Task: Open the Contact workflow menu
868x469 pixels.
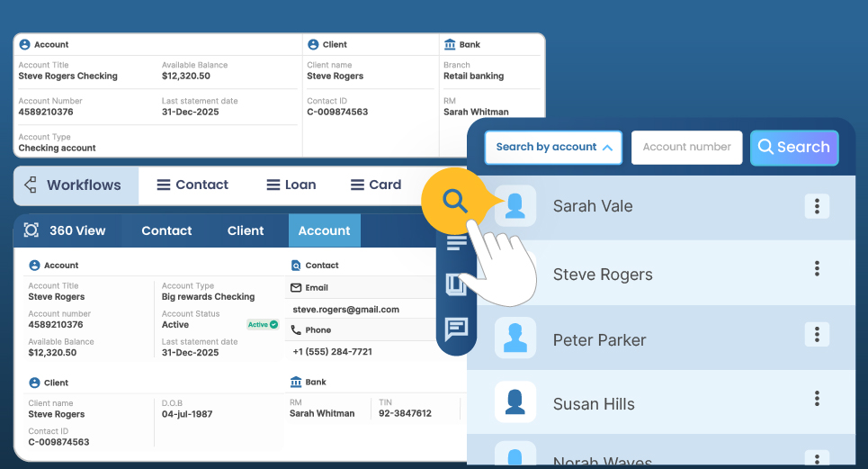Action: click(192, 185)
